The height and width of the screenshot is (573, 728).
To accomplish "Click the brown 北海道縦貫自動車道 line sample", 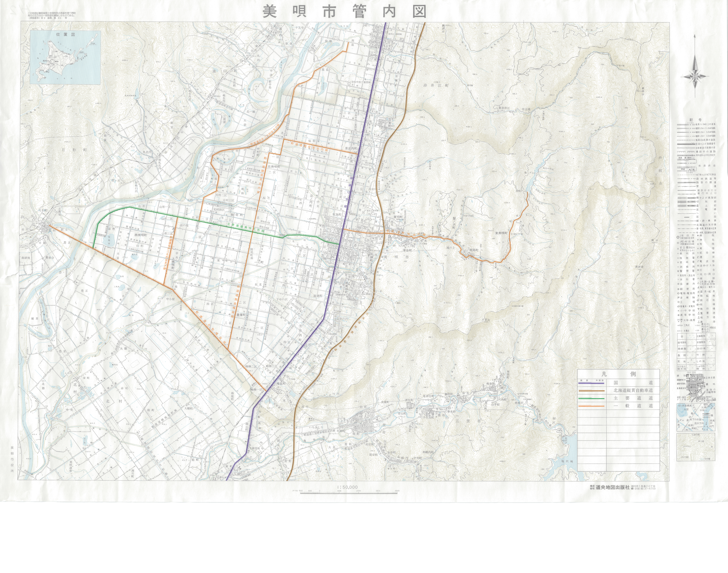I will (x=592, y=391).
